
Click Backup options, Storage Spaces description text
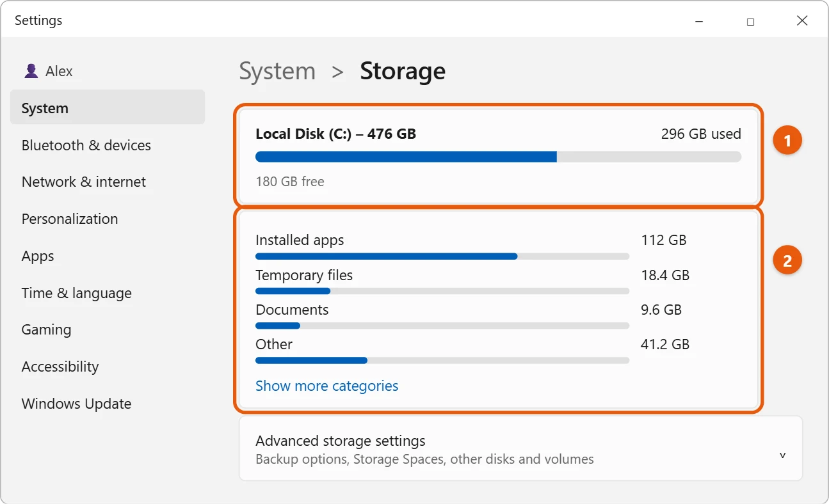[424, 459]
